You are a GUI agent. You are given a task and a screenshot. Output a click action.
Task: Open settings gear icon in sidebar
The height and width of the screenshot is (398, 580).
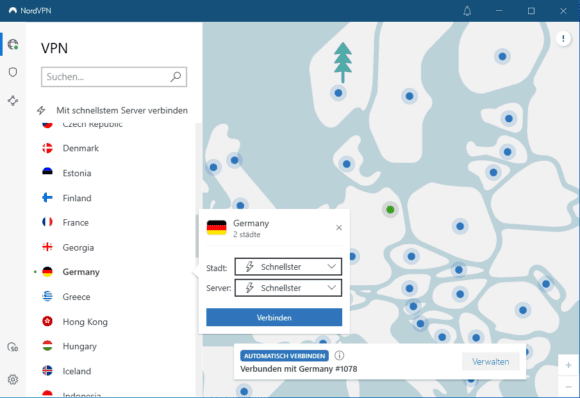pos(13,379)
